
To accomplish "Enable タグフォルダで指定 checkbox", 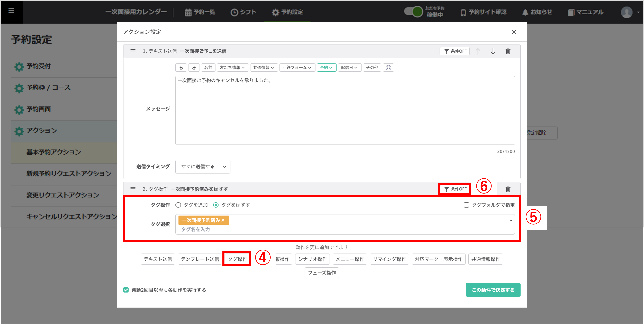I will click(x=466, y=205).
